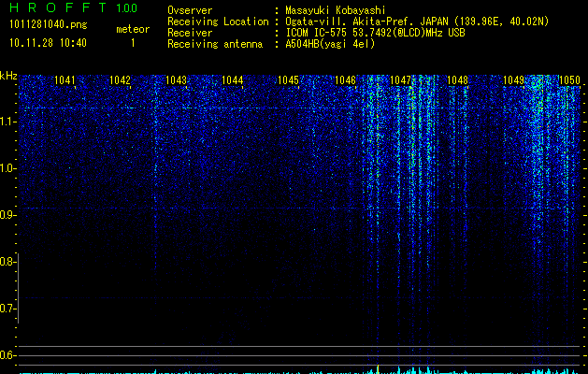This screenshot has height=374, width=588.
Task: Click time marker 1046
Action: point(345,79)
